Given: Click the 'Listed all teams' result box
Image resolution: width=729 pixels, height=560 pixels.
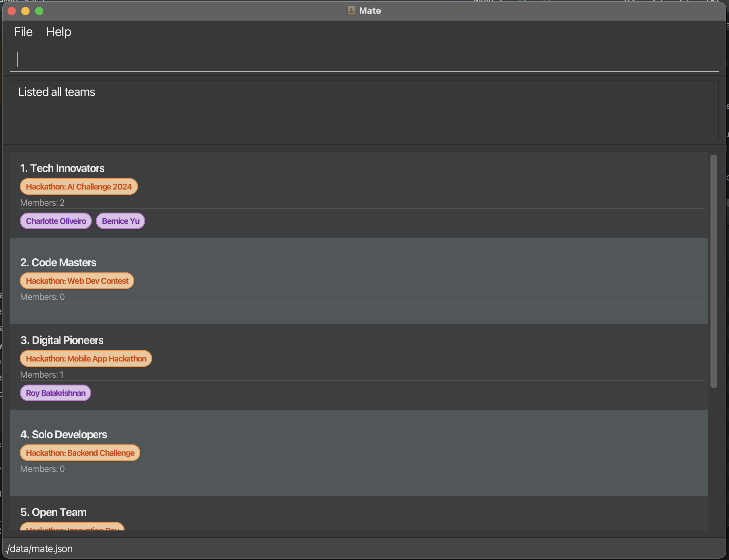Looking at the screenshot, I should point(364,110).
